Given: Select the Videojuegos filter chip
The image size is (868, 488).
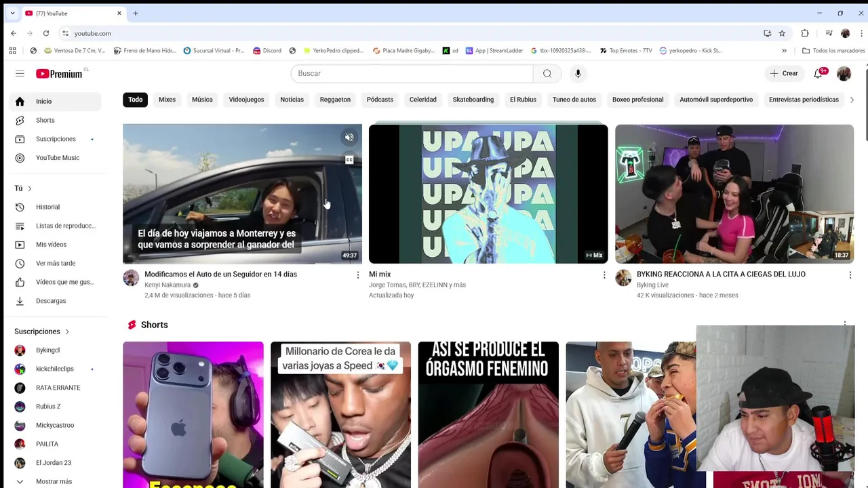Looking at the screenshot, I should [246, 100].
